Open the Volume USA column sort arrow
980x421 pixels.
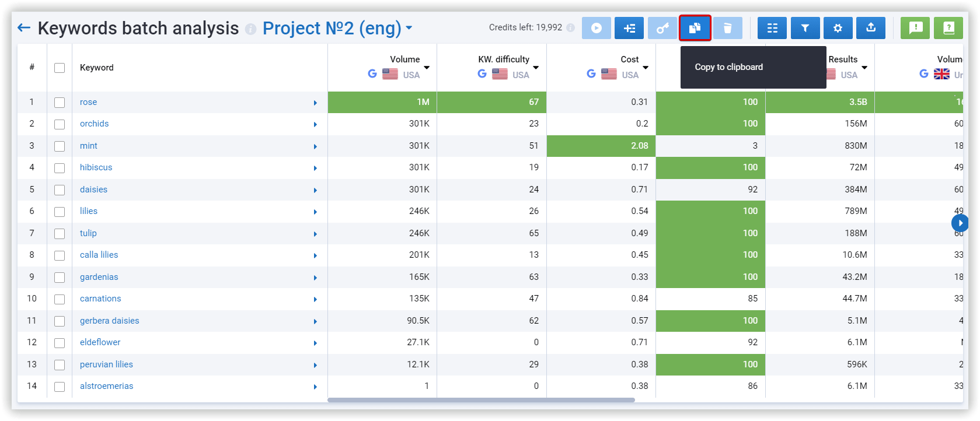(427, 68)
